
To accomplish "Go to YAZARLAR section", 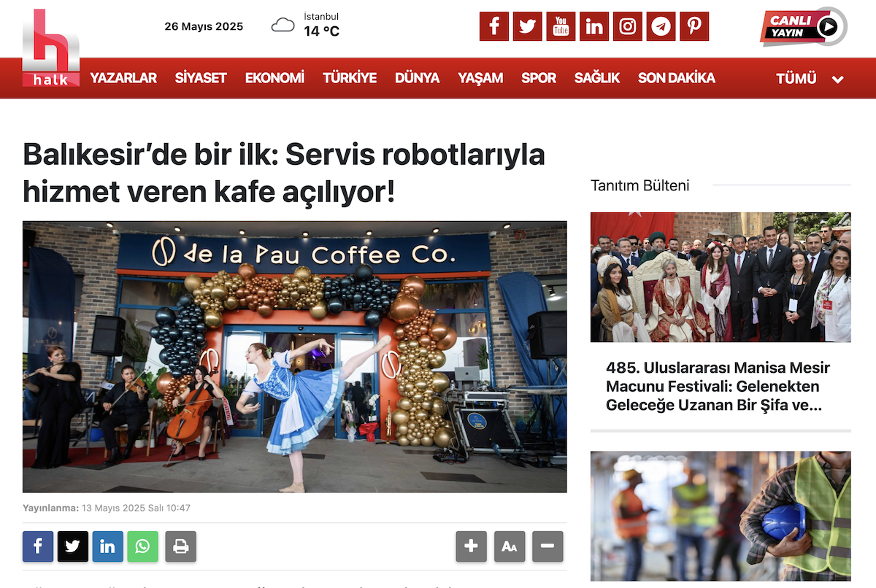I will click(x=123, y=78).
